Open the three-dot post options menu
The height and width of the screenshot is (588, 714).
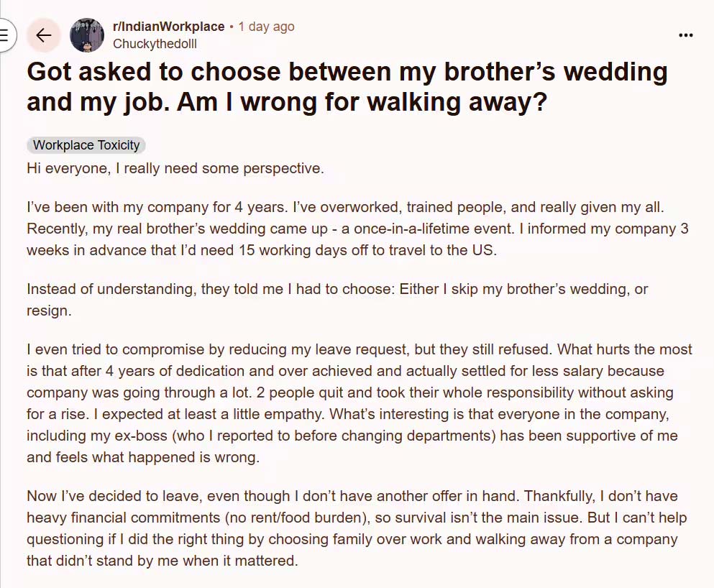(x=686, y=35)
